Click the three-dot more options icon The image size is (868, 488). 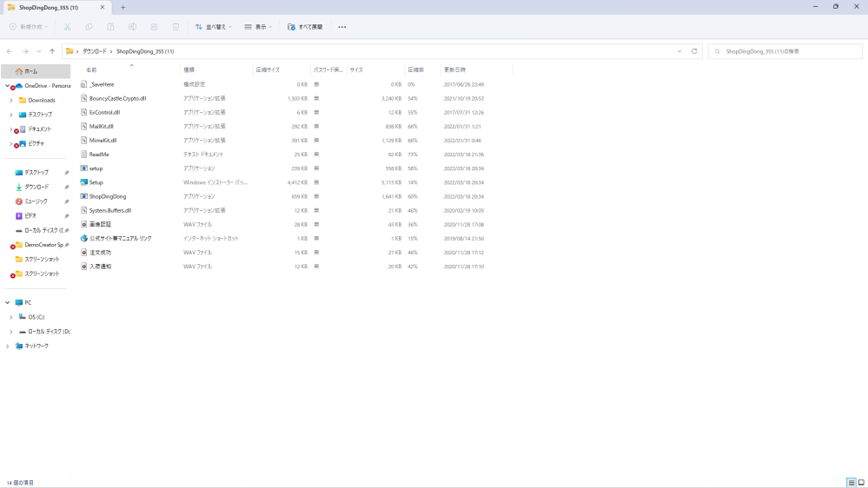[x=342, y=27]
